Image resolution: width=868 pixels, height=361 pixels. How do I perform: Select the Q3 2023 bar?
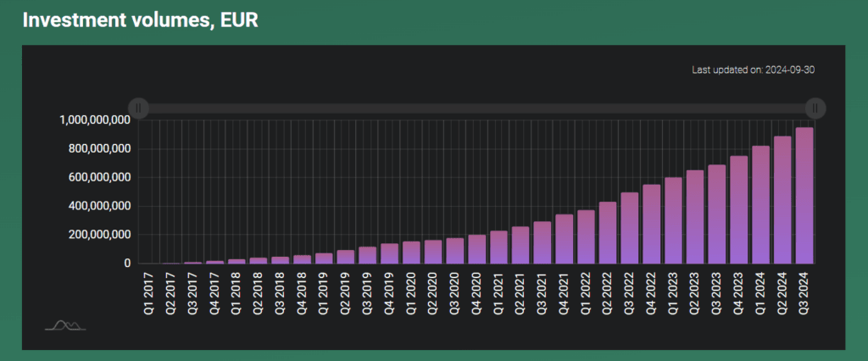[x=717, y=214]
